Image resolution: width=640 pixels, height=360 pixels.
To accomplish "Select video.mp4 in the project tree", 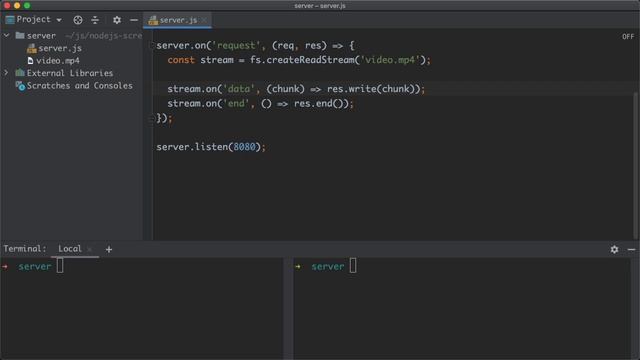I will pyautogui.click(x=58, y=60).
